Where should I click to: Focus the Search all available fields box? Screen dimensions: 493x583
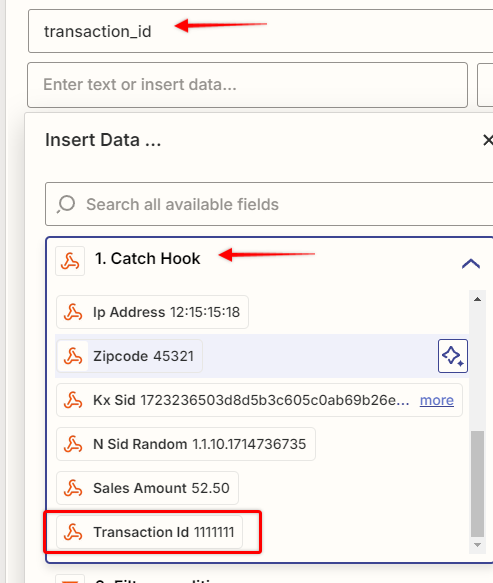tap(269, 204)
